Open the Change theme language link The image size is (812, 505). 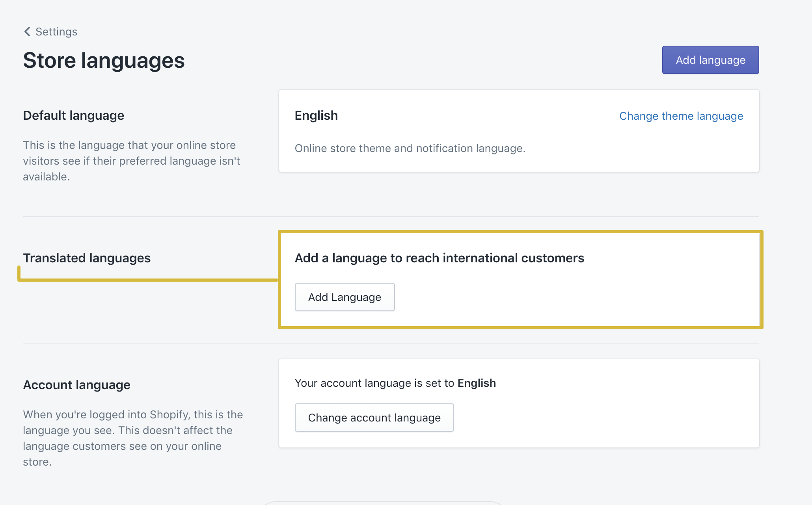coord(681,116)
